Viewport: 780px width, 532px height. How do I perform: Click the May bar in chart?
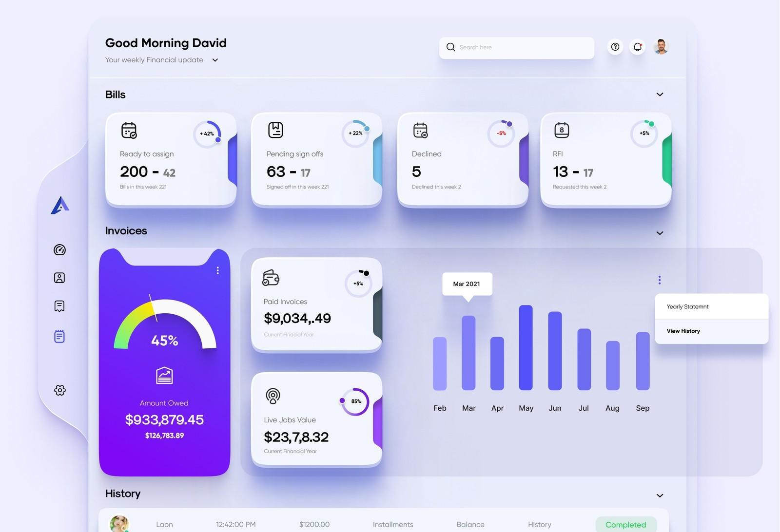526,347
